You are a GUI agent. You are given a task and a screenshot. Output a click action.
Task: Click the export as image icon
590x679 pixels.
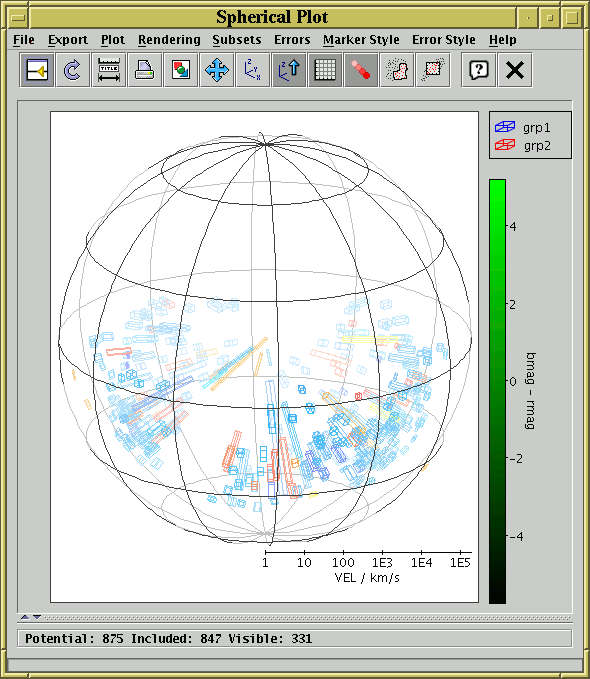181,70
